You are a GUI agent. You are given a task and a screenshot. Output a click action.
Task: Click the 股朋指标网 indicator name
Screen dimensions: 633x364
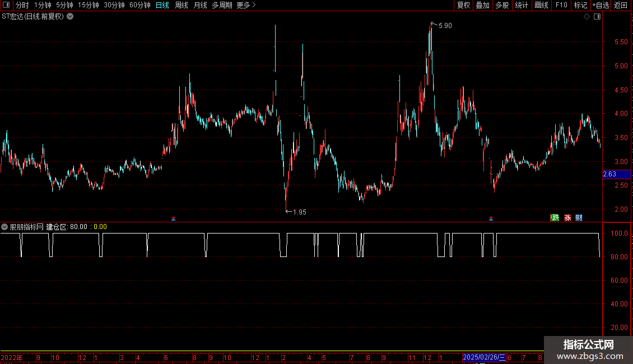coord(27,227)
